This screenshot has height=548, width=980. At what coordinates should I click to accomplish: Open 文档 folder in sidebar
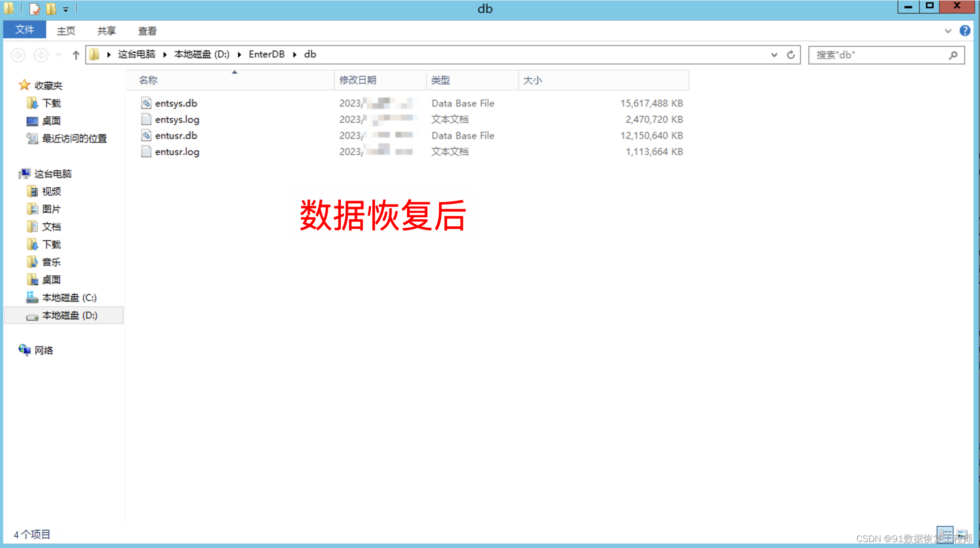click(x=51, y=227)
